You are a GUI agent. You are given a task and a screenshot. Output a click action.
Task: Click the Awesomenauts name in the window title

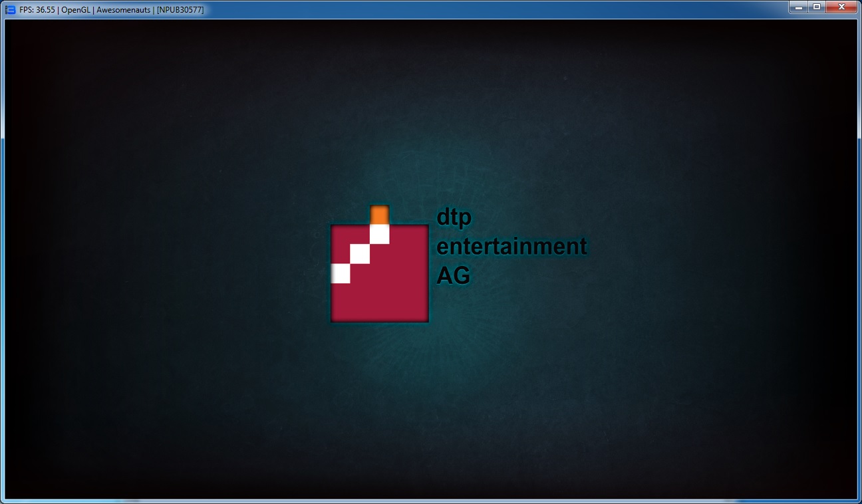pyautogui.click(x=123, y=10)
